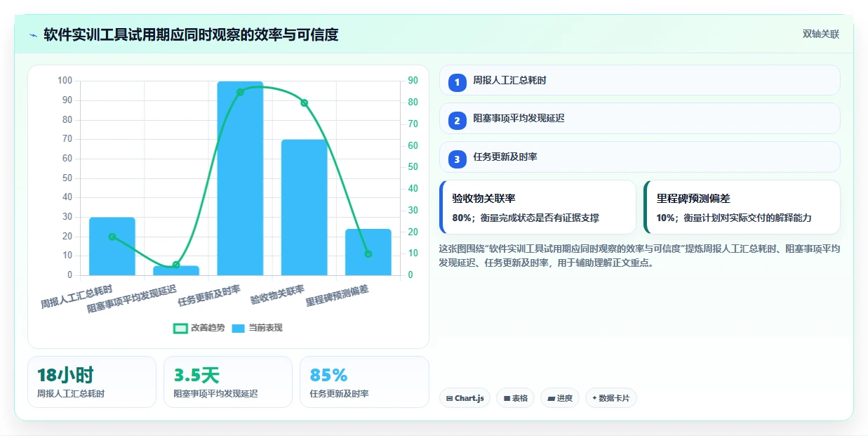Click the text 80%；衡量完成状态是否有证据支撑

(x=526, y=218)
